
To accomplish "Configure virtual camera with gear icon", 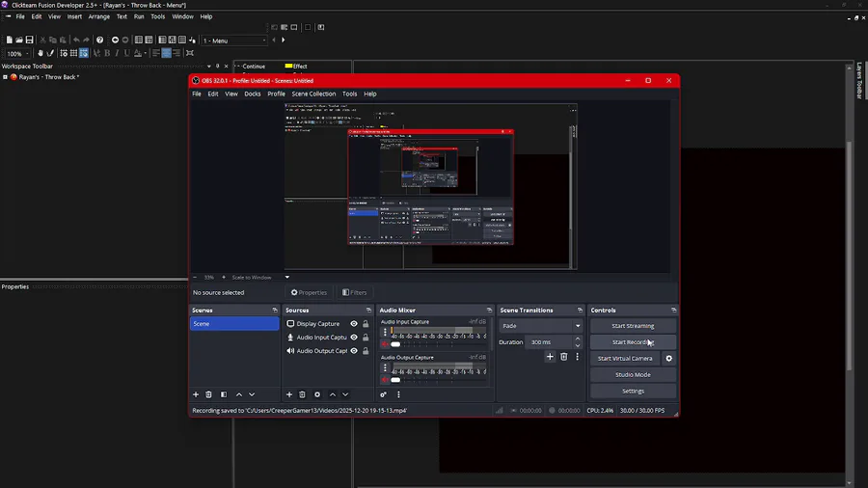I will click(668, 359).
